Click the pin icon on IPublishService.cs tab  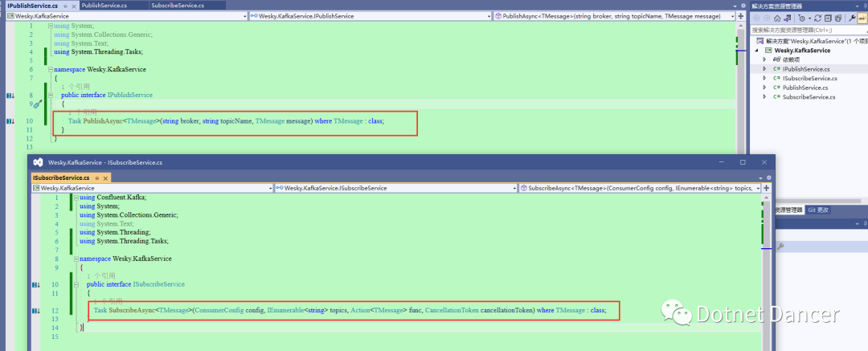(x=66, y=6)
